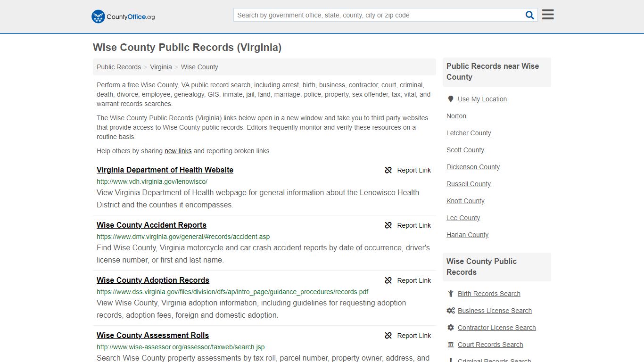This screenshot has height=362, width=644.
Task: Follow the 'new links' hyperlink
Action: coord(178,151)
